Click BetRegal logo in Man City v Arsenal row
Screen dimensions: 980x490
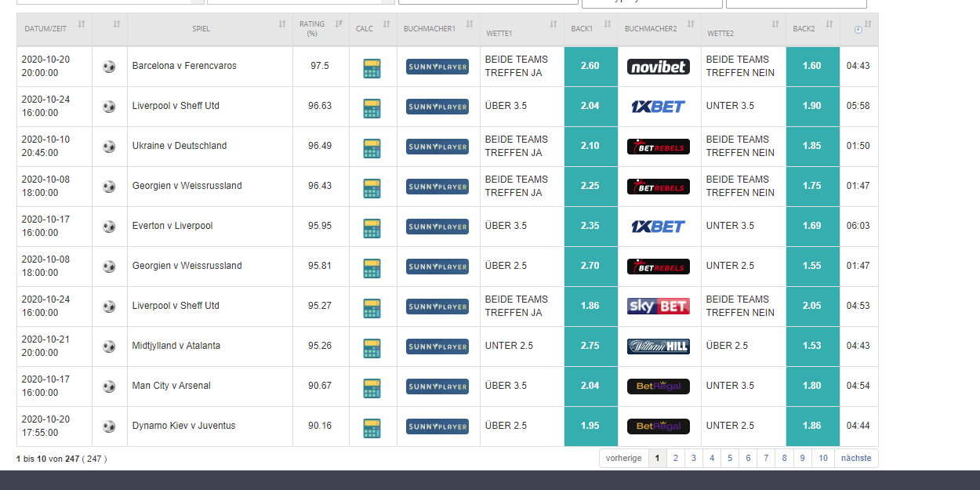tap(659, 387)
